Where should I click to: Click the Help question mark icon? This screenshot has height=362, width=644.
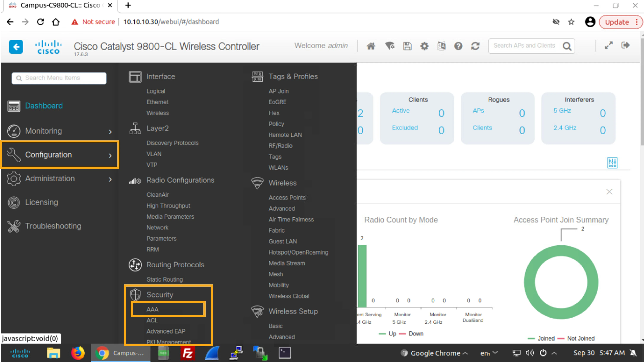click(458, 46)
